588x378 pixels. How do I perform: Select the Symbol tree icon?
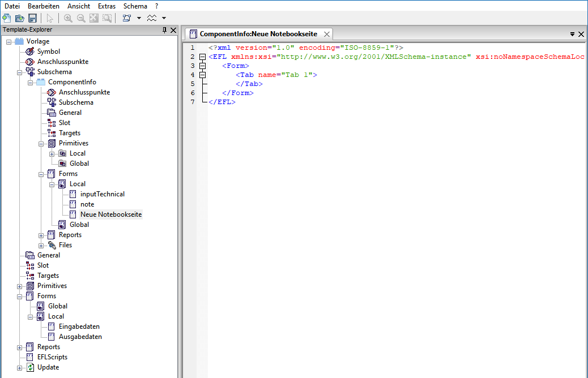[x=30, y=51]
